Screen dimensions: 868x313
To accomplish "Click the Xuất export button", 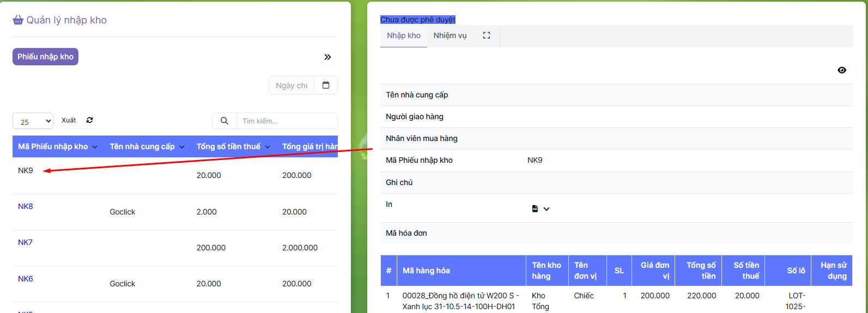I will [69, 120].
